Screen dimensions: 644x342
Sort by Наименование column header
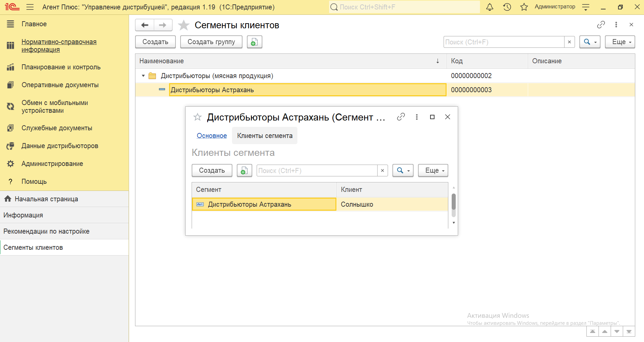pos(291,61)
